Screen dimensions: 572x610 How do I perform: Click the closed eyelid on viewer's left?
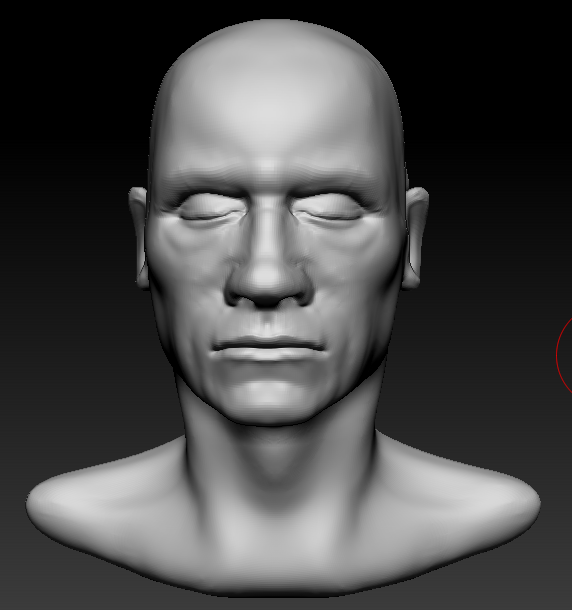click(209, 206)
